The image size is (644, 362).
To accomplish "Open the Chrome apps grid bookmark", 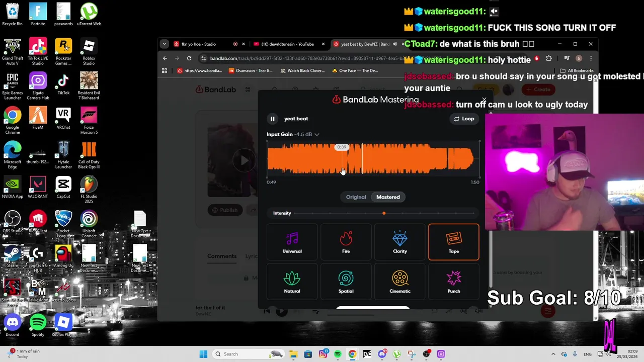I will (x=164, y=71).
